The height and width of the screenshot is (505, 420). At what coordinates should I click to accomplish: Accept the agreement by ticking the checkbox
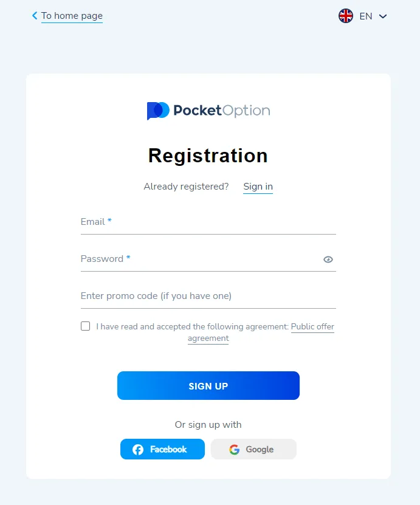(x=85, y=326)
